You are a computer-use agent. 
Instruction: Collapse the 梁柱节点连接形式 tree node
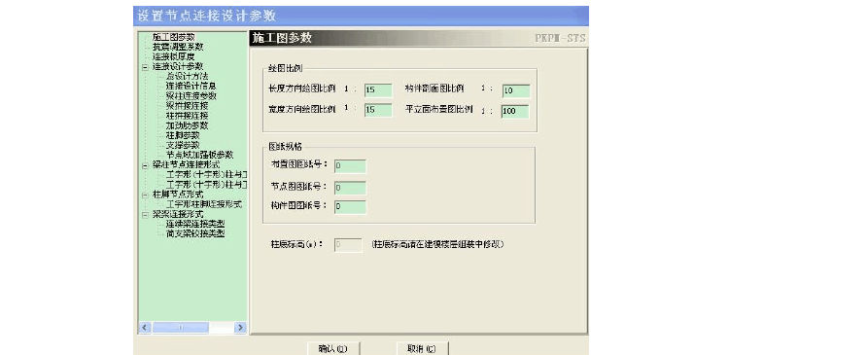pos(145,165)
